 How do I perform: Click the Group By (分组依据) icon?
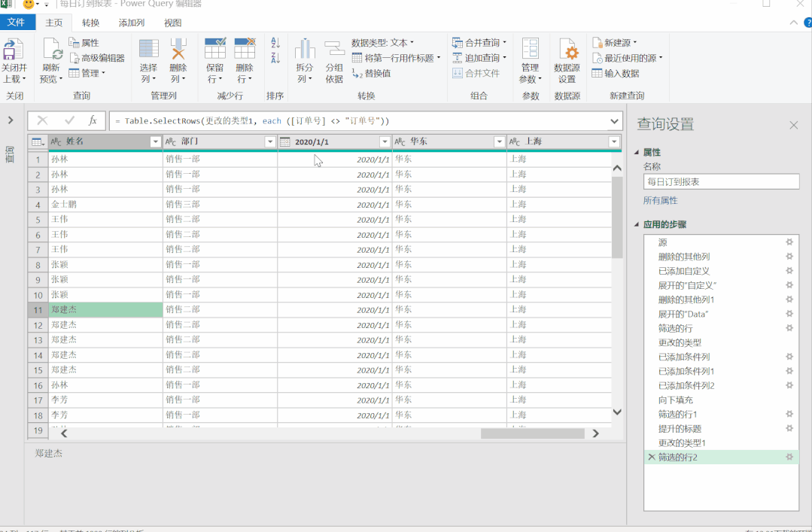[335, 48]
